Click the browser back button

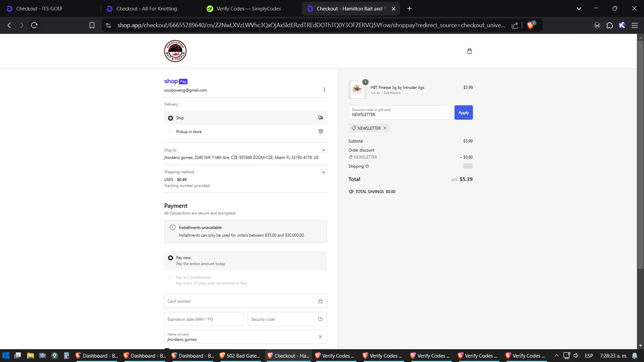9,25
